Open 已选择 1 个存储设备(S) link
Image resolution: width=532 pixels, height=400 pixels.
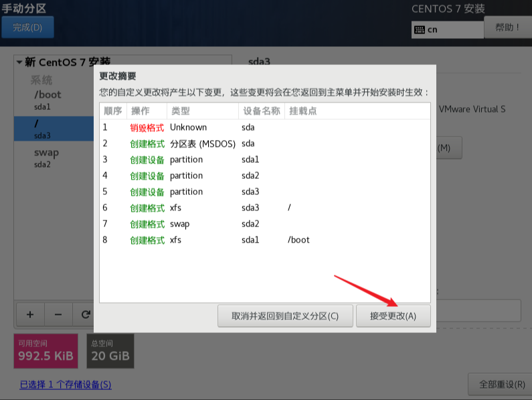[66, 385]
